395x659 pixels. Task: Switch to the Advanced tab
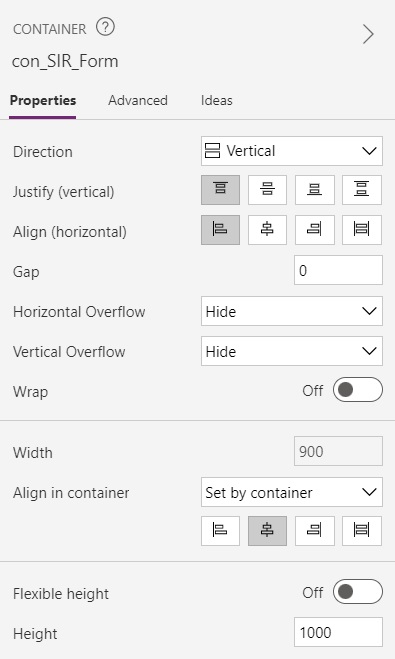[138, 100]
